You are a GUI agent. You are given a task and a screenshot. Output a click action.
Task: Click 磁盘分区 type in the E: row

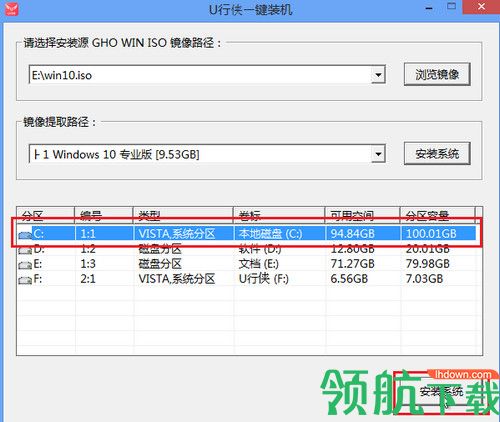[x=160, y=264]
